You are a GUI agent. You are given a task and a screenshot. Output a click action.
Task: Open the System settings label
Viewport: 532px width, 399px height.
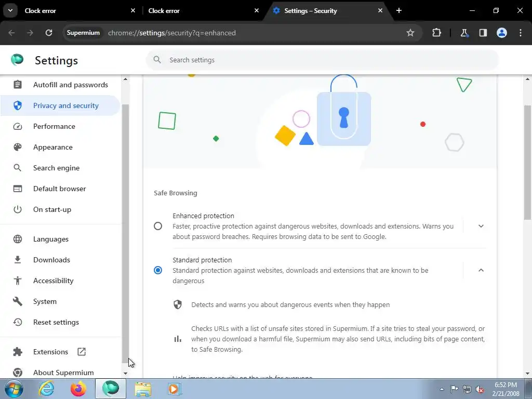click(45, 302)
